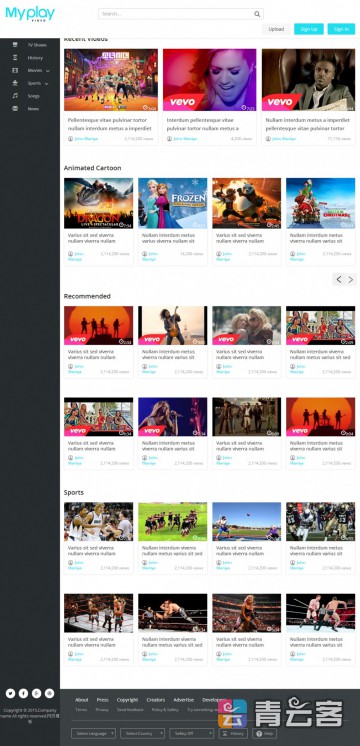Expand the Sports submenu in sidebar
Screen dimensions: 360x746
click(x=46, y=84)
